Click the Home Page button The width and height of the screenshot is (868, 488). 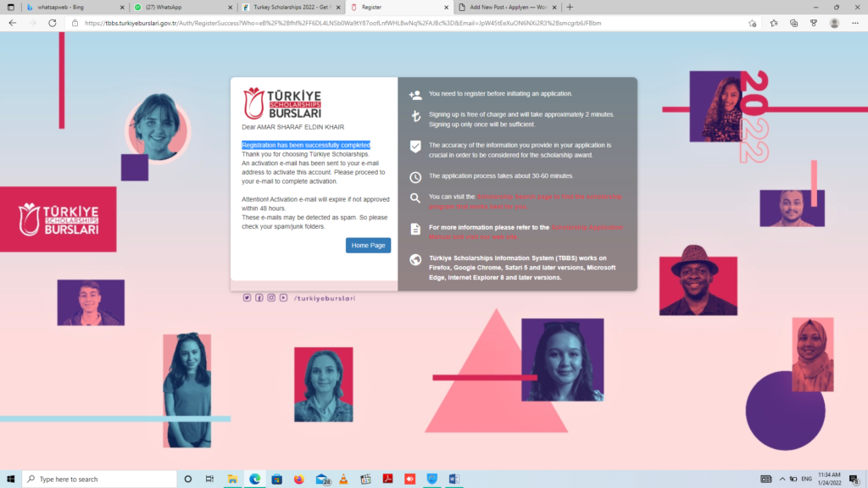pos(368,245)
